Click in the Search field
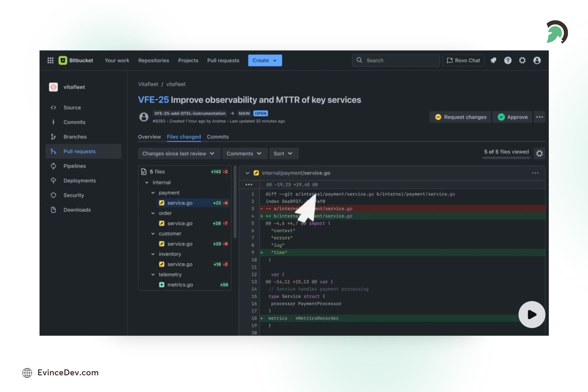 pos(395,60)
